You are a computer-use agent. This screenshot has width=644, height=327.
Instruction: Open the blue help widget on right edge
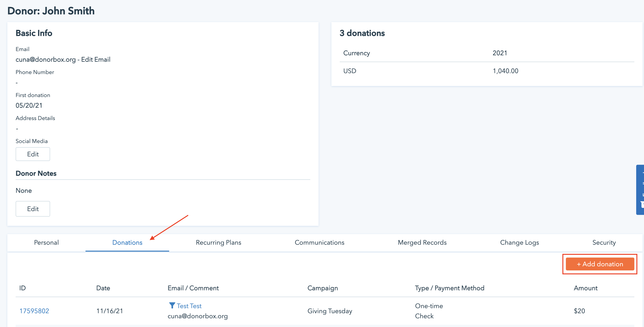point(640,190)
